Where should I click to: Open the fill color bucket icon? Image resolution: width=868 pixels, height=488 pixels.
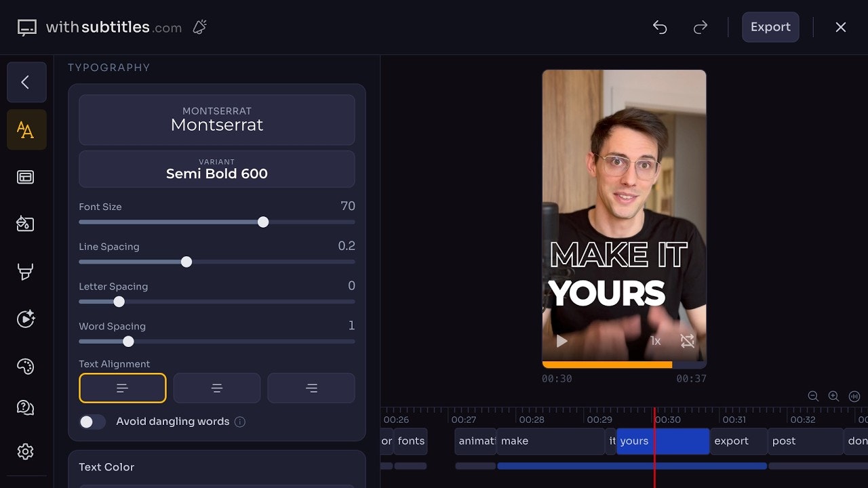coord(26,224)
